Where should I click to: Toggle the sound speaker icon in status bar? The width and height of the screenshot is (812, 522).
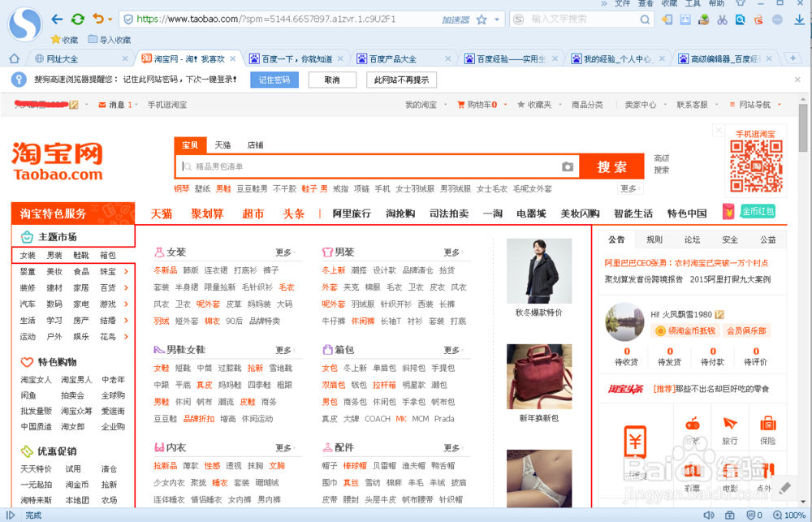point(709,515)
